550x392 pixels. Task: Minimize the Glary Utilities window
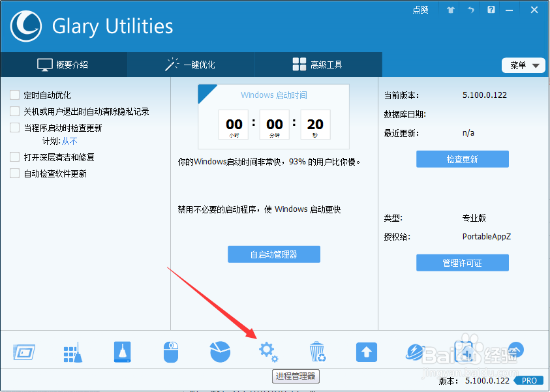click(510, 10)
